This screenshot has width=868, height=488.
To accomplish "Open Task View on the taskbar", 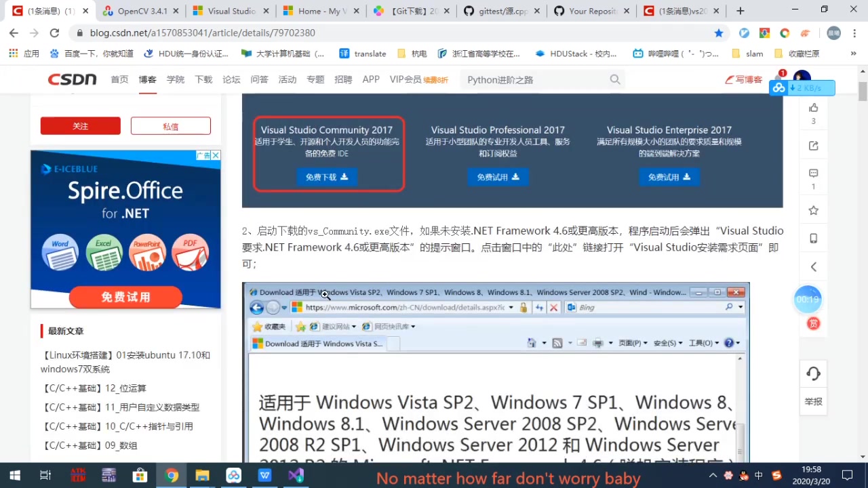I will [x=45, y=475].
